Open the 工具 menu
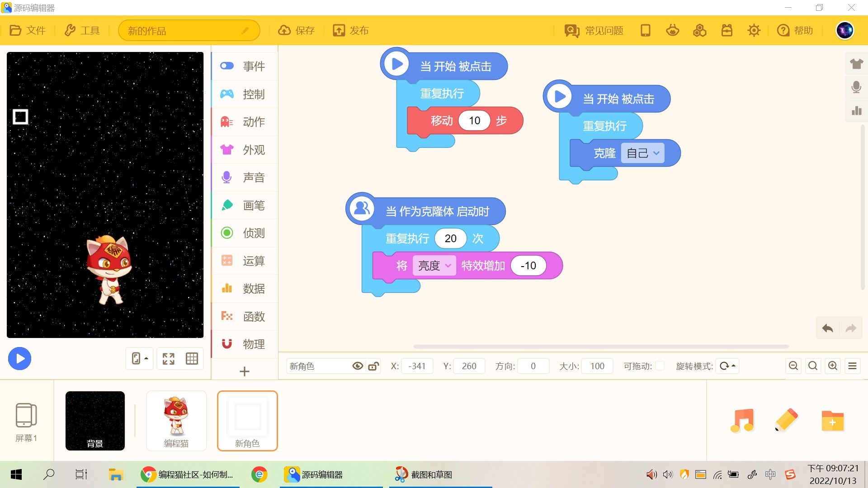868x488 pixels. (x=81, y=30)
